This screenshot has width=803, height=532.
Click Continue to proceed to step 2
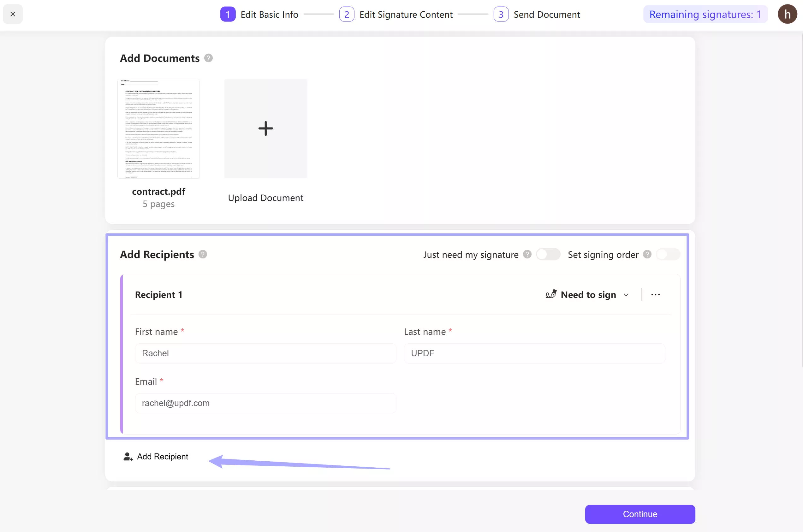(x=640, y=514)
